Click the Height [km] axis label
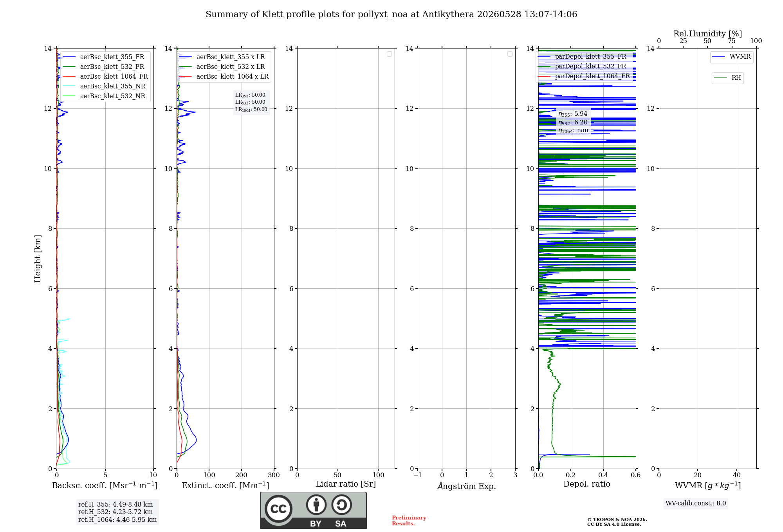Screen dimensions: 783x532 click(x=38, y=259)
